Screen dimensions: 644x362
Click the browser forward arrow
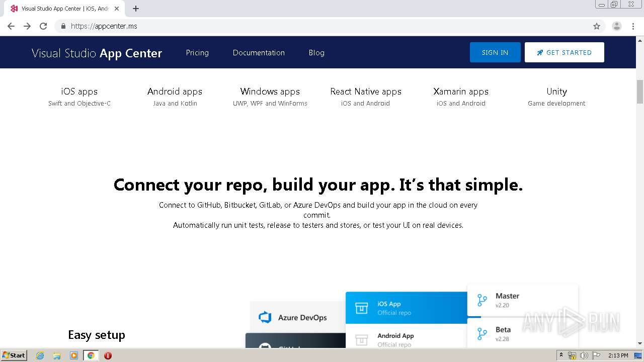pyautogui.click(x=27, y=26)
